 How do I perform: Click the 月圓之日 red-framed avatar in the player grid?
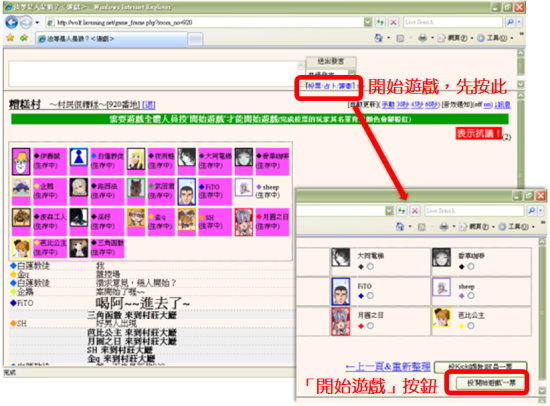point(244,222)
